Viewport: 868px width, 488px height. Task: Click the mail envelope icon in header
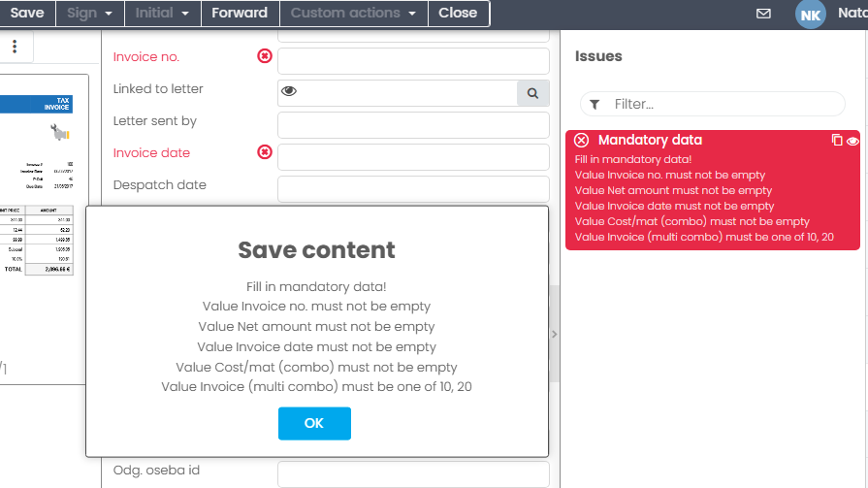pos(763,14)
